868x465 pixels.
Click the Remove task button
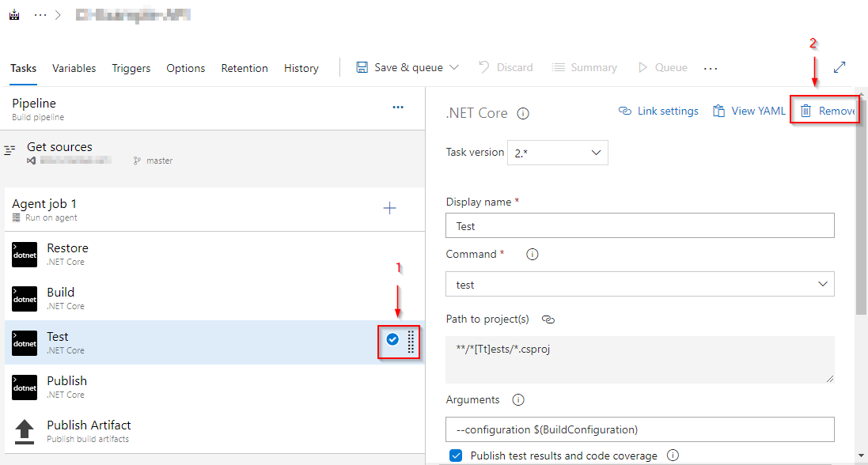tap(828, 112)
